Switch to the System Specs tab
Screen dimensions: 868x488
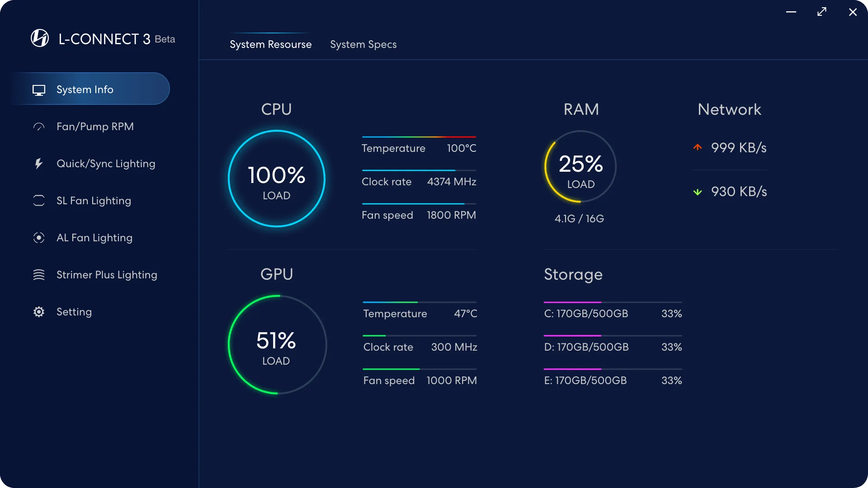tap(363, 44)
